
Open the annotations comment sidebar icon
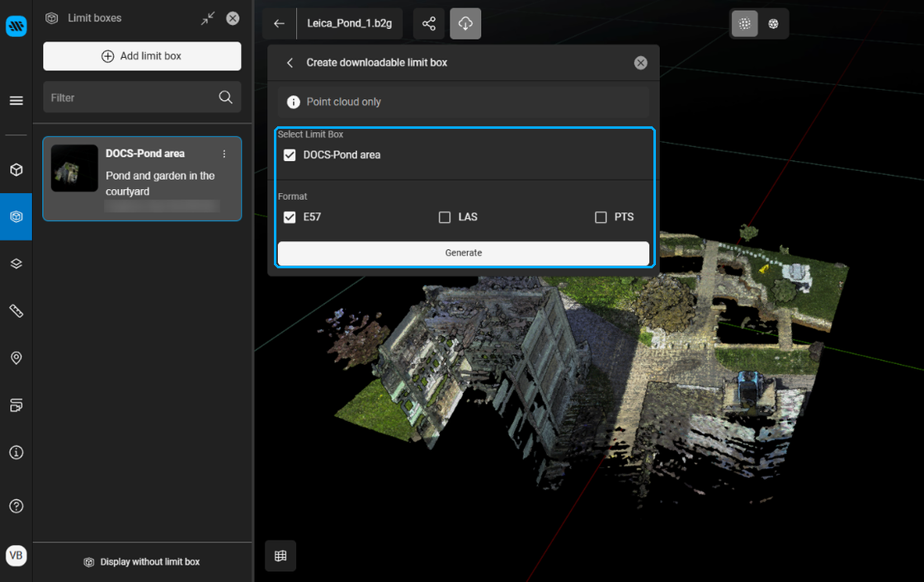[16, 405]
